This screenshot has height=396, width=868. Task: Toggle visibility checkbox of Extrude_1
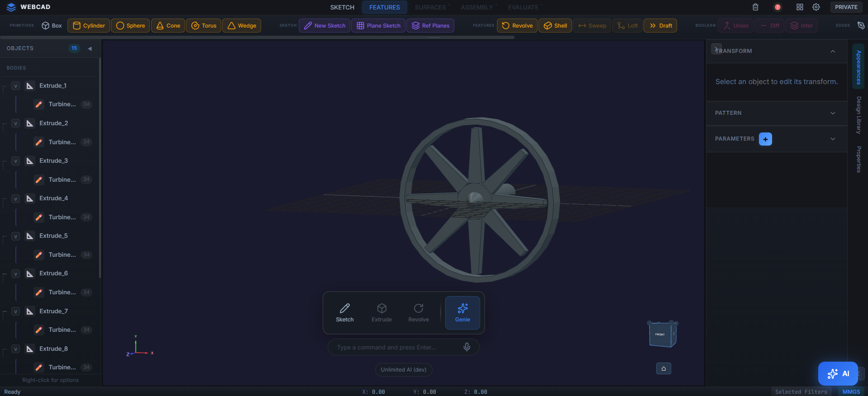tap(16, 86)
